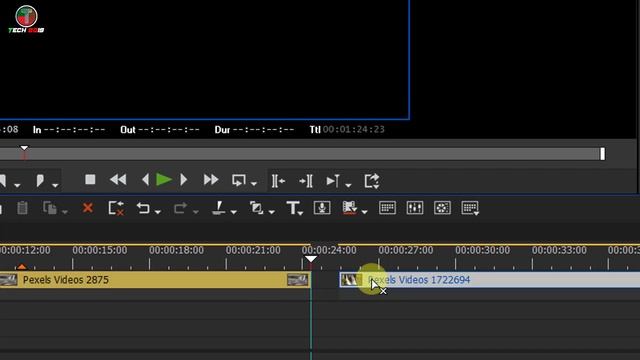Click the 00:00:33:00 time scale label
640x360 pixels.
(x=559, y=250)
